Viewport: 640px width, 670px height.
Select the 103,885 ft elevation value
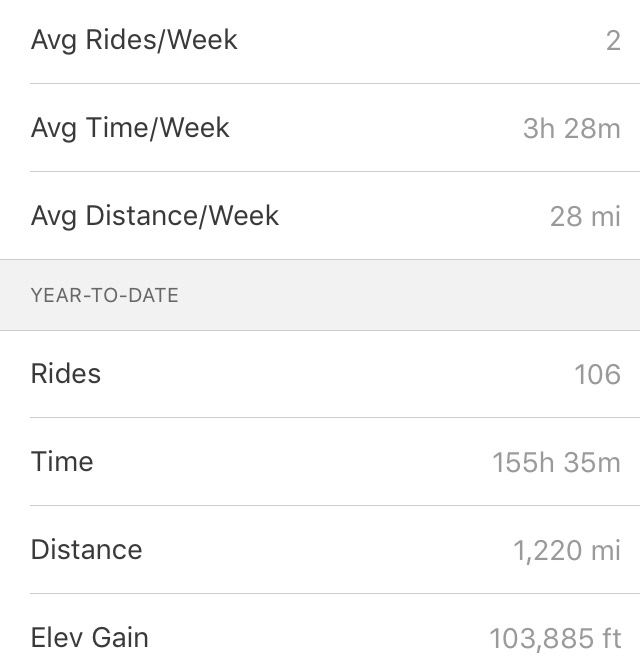click(555, 639)
